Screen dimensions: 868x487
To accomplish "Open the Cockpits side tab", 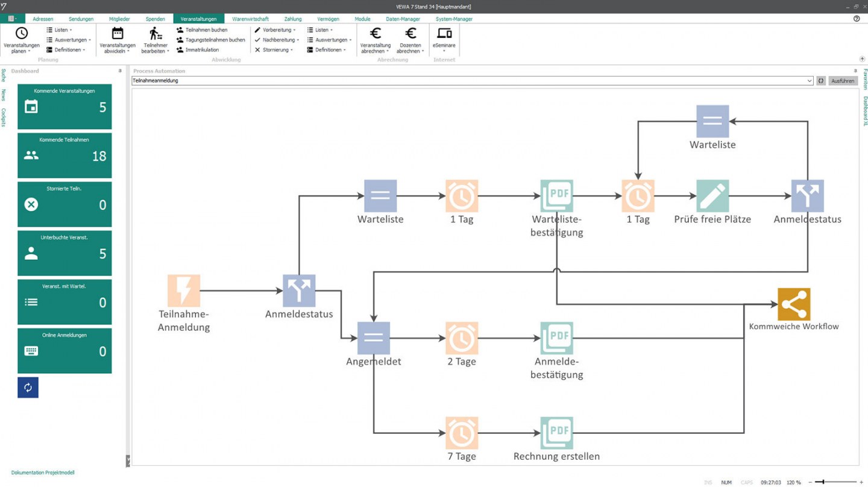I will coord(4,117).
